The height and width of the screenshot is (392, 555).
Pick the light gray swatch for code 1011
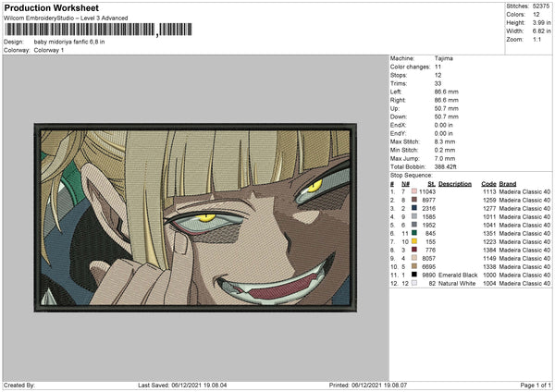pyautogui.click(x=414, y=216)
